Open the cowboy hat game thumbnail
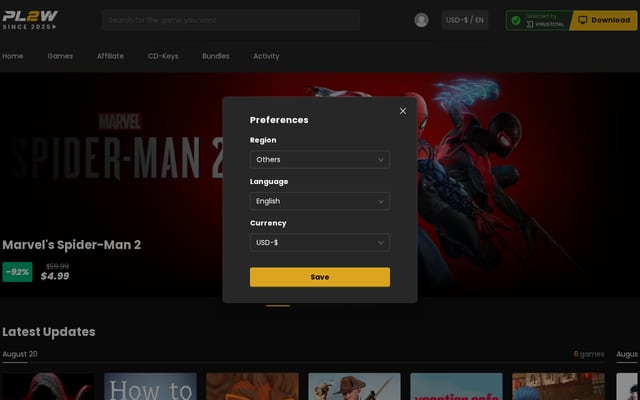The height and width of the screenshot is (400, 640). point(354,386)
